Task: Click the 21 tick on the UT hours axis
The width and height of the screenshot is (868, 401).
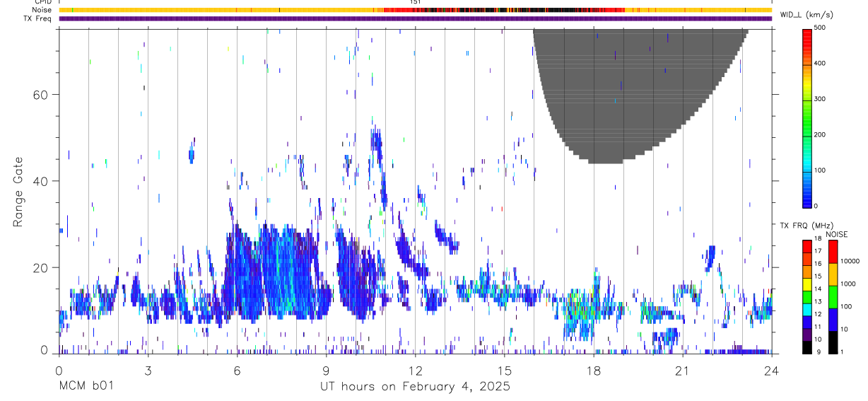Action: pyautogui.click(x=683, y=371)
